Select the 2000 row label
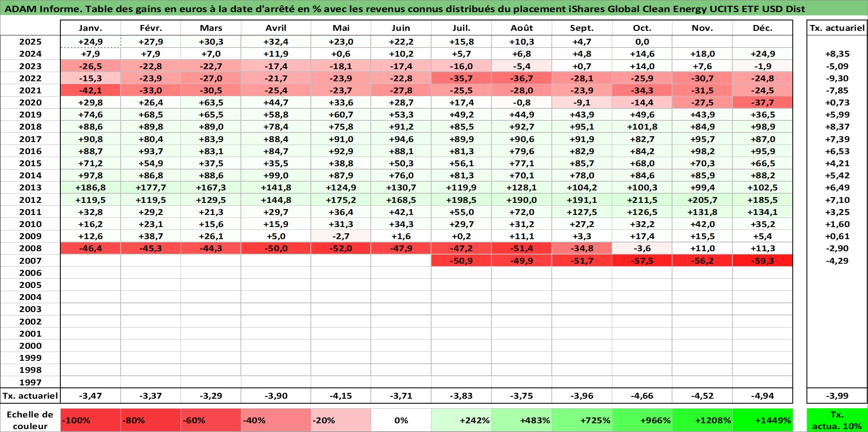The width and height of the screenshot is (868, 432). (30, 346)
